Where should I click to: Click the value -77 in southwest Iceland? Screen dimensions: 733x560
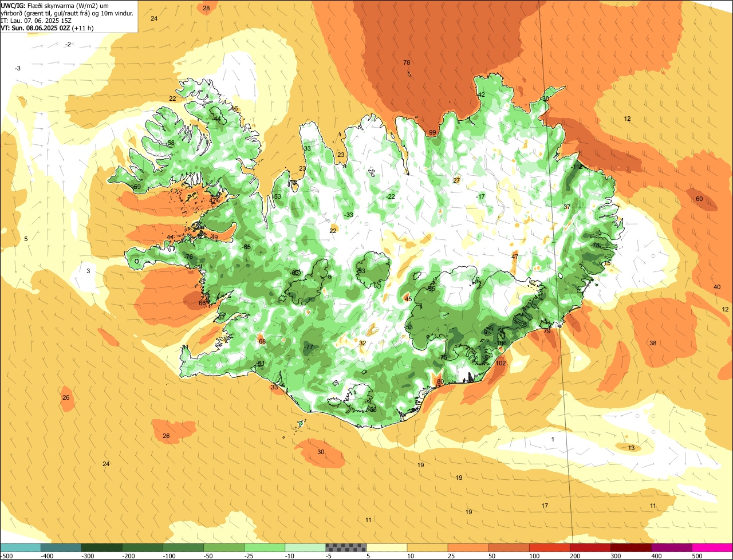point(309,348)
